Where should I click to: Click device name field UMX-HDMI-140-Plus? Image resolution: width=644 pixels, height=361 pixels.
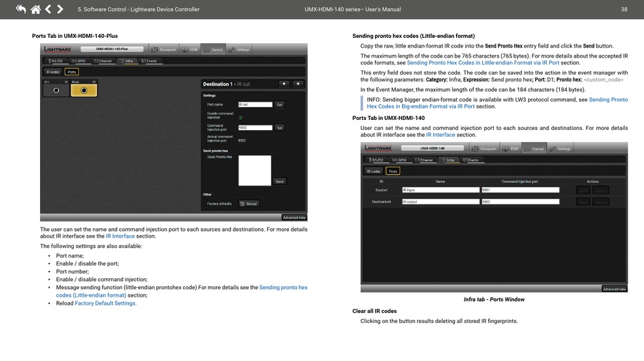[x=112, y=49]
